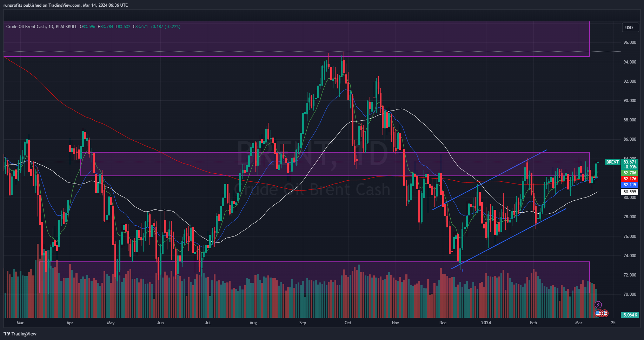Click the purple lightning bolt event icon
644x340 pixels.
click(599, 305)
